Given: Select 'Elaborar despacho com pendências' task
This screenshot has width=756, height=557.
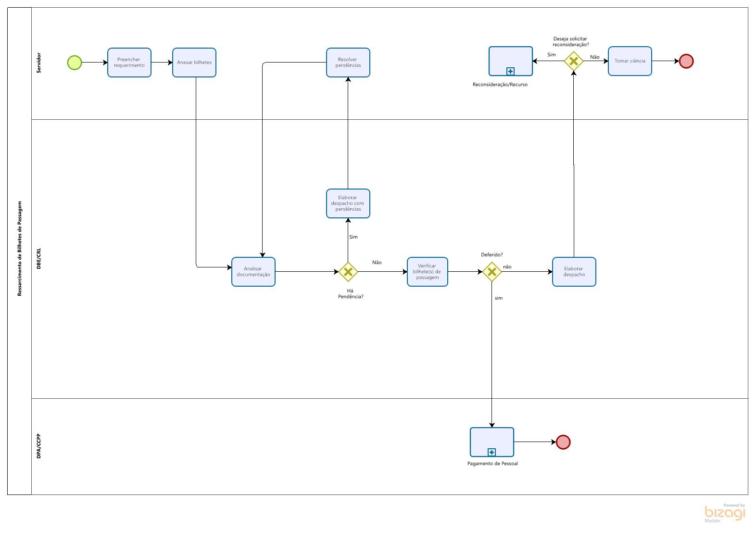Looking at the screenshot, I should pyautogui.click(x=348, y=203).
